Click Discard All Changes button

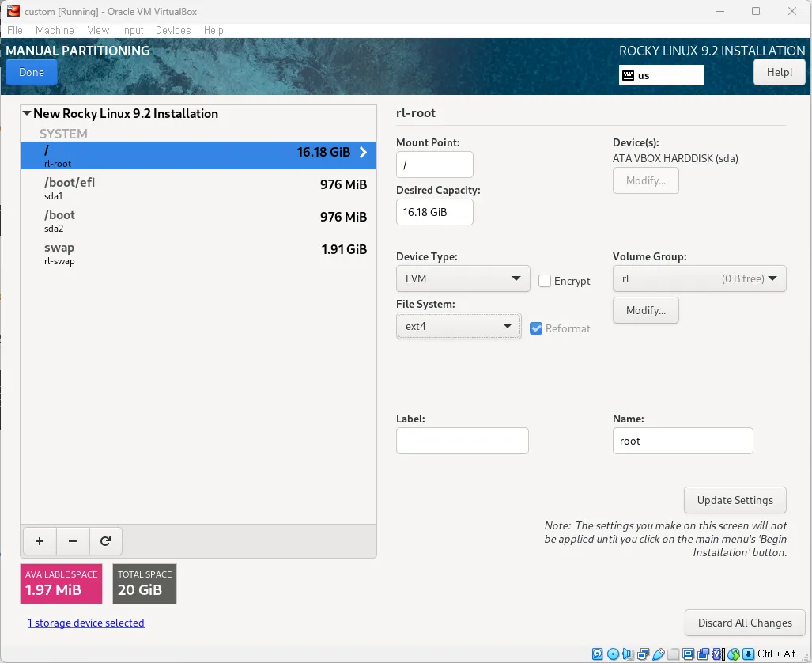coord(745,623)
